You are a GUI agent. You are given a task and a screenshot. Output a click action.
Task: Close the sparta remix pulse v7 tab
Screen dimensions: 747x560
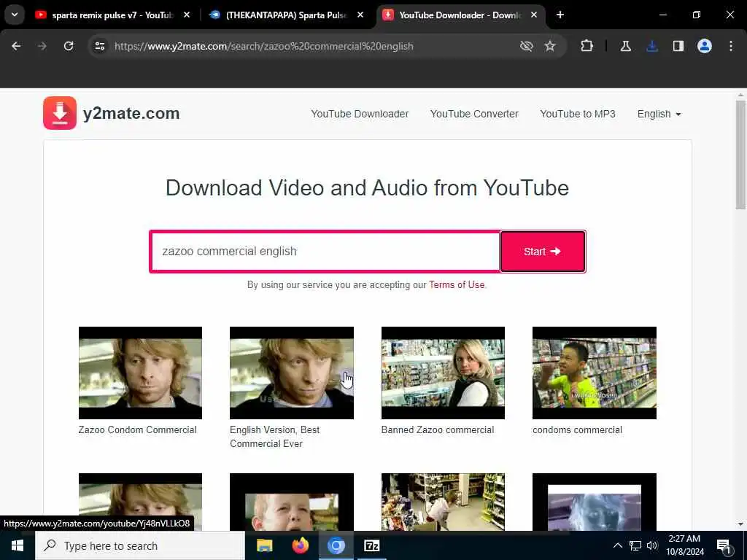click(187, 15)
